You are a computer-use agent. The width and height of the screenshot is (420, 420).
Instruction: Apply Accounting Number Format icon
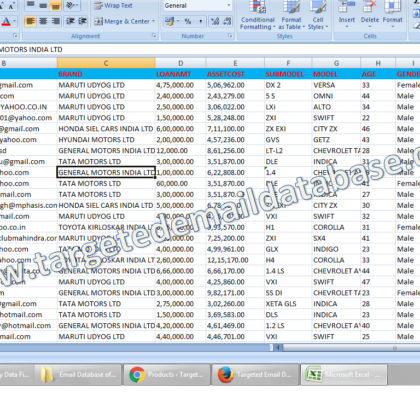click(169, 22)
